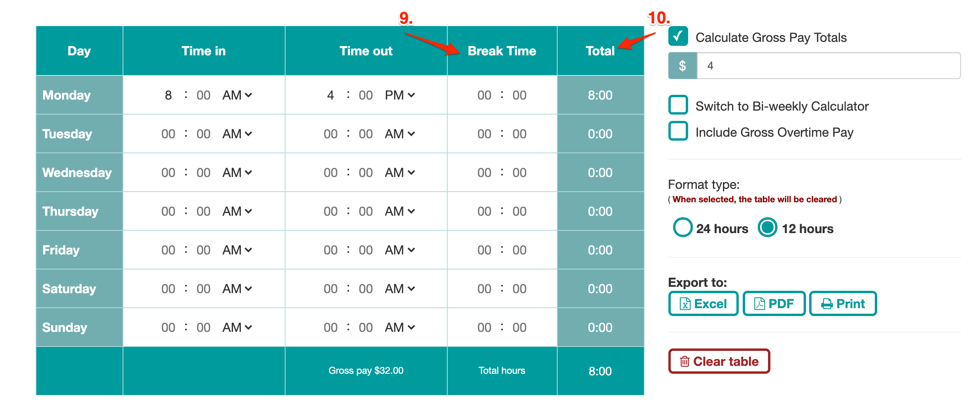Click the dollar sign next to the rate field
This screenshot has width=980, height=418.
[682, 65]
